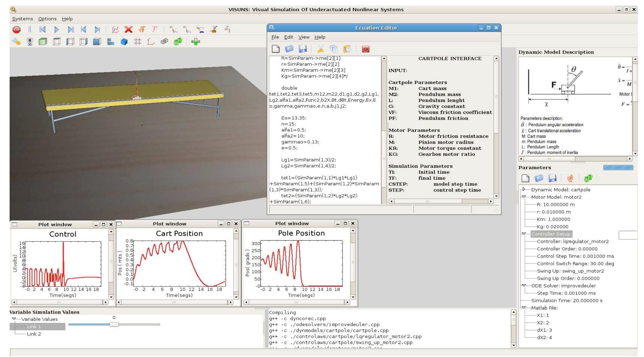The height and width of the screenshot is (357, 644).
Task: Click the Pause simulation control
Action: 30,29
